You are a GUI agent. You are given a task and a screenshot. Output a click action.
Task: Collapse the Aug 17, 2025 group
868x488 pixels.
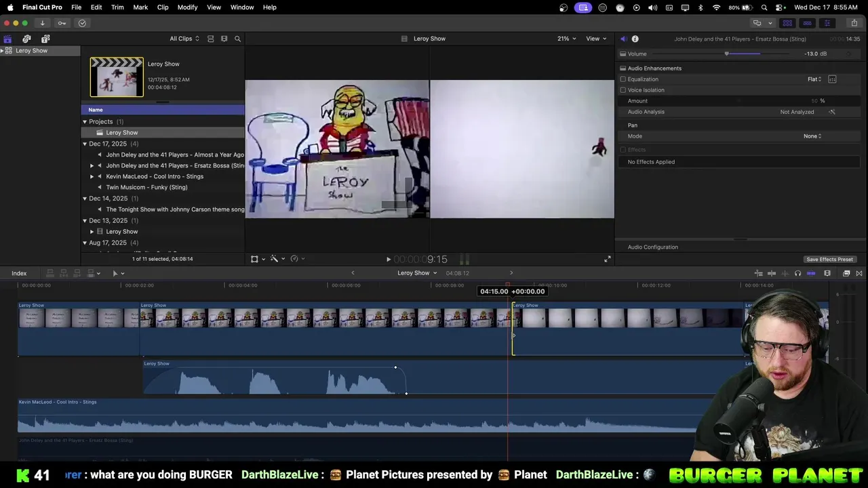(85, 243)
